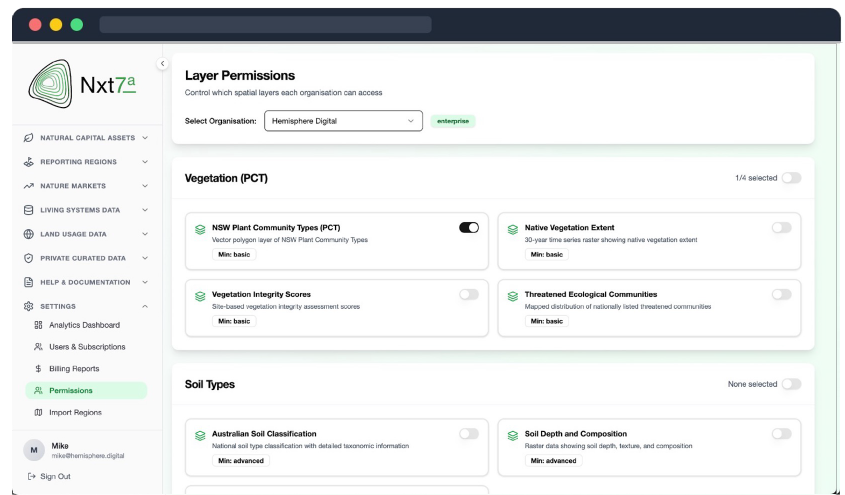Expand the Land Usage Data chevron
Viewport: 845px width, 495px height.
pos(145,234)
